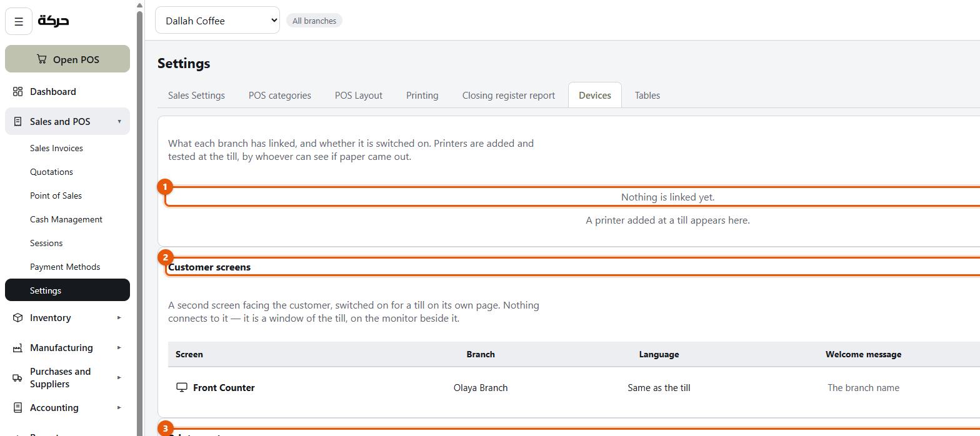Viewport: 980px width, 436px height.
Task: Click the All branches badge
Action: click(314, 21)
